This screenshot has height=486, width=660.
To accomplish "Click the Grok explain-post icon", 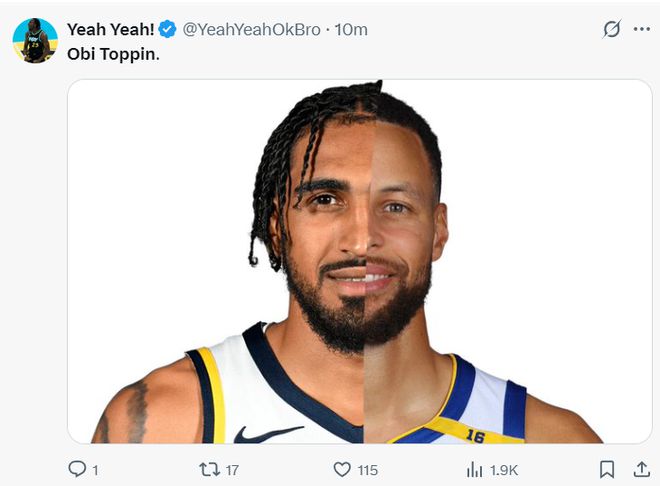I will pos(611,29).
